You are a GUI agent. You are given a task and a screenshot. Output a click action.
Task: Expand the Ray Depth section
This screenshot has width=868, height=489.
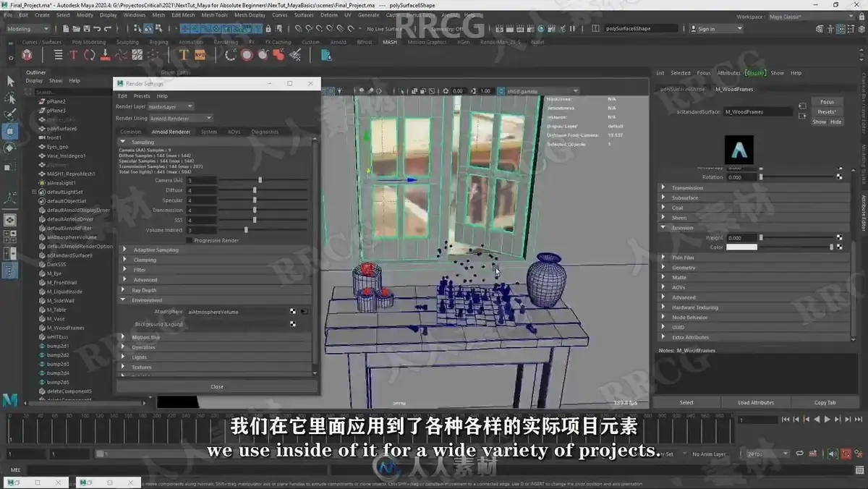pos(216,290)
